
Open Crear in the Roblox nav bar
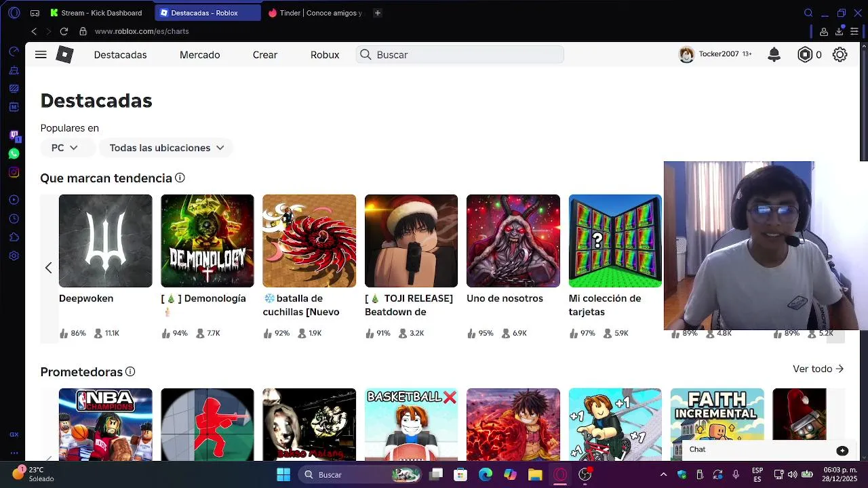[265, 55]
